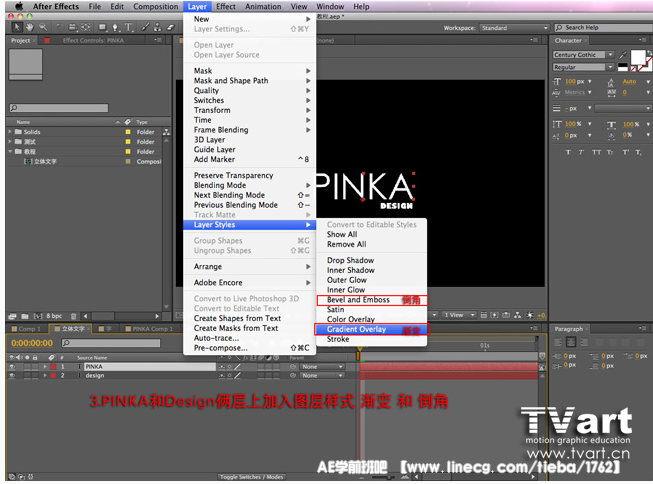Center align text in Paragraph panel
The image size is (653, 484).
click(571, 342)
